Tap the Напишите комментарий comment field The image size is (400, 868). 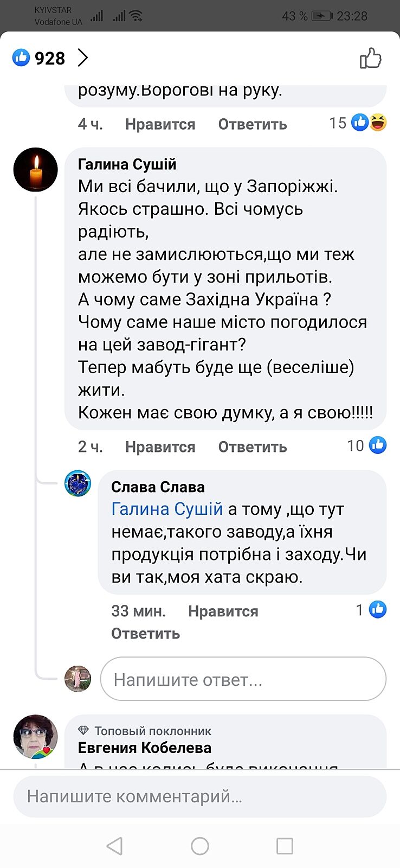tap(199, 796)
